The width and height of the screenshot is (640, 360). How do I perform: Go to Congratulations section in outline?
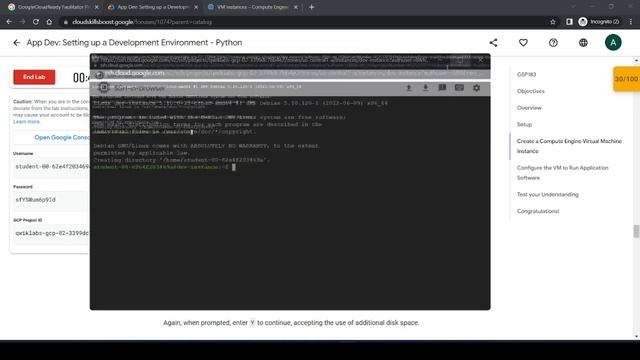pos(538,211)
